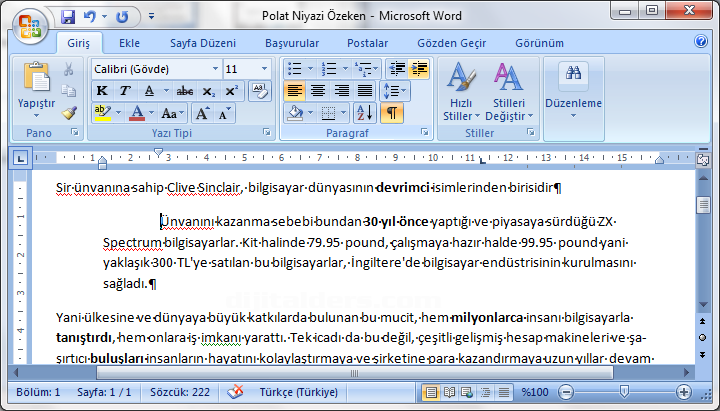The width and height of the screenshot is (720, 411).
Task: Align text right
Action: pyautogui.click(x=342, y=91)
